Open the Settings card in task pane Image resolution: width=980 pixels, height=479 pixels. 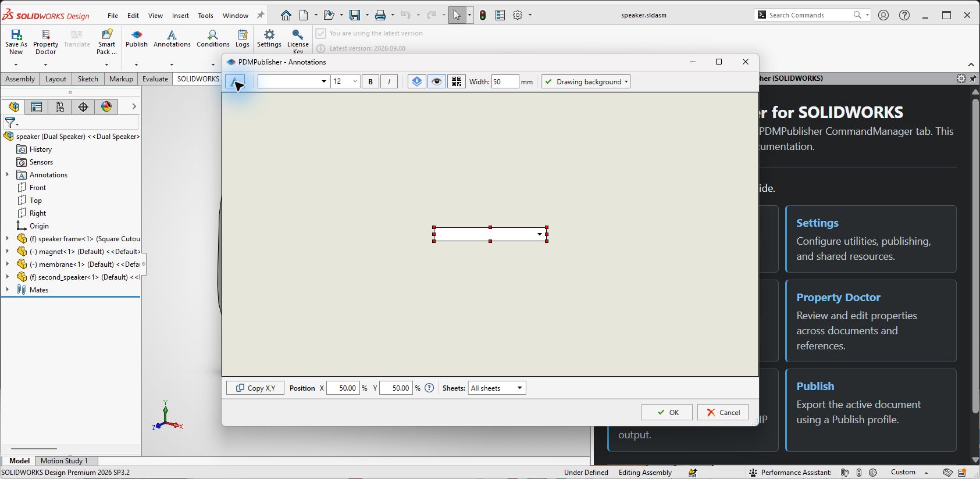click(871, 239)
